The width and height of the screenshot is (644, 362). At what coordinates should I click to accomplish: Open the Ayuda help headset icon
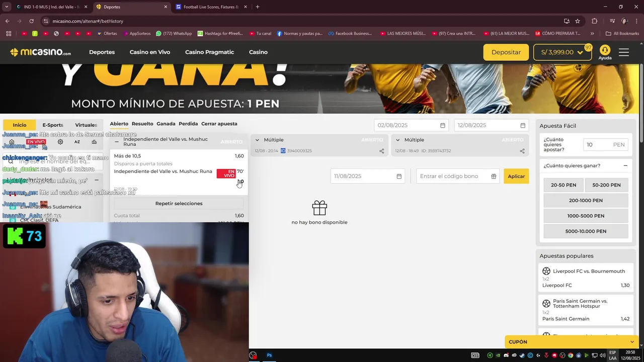pos(605,52)
